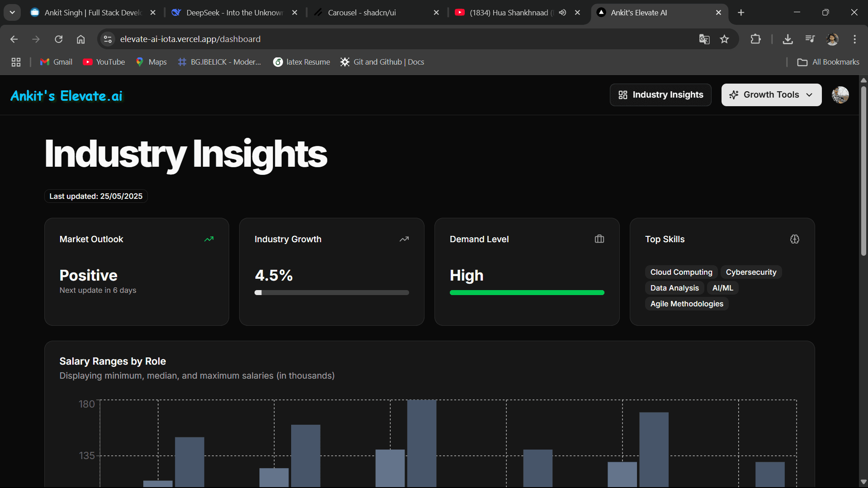The image size is (868, 488).
Task: Click the scrollbar down arrow
Action: click(x=863, y=482)
